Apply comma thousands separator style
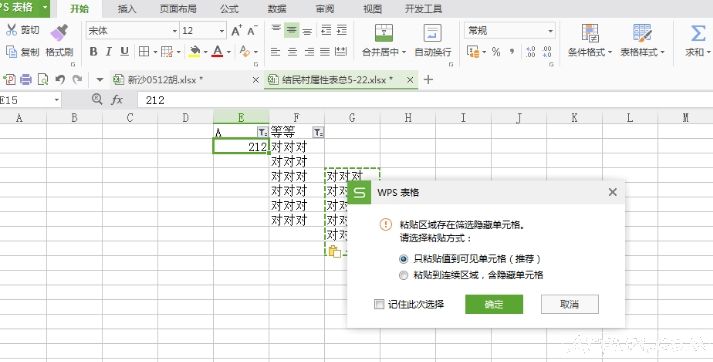 [x=512, y=52]
